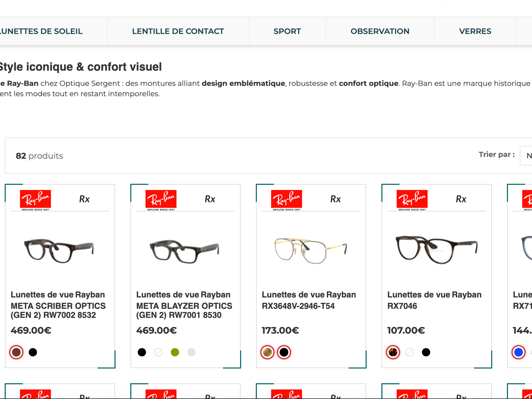Select gold color for RX3648V
Viewport: 532px width, 399px height.
click(x=267, y=352)
